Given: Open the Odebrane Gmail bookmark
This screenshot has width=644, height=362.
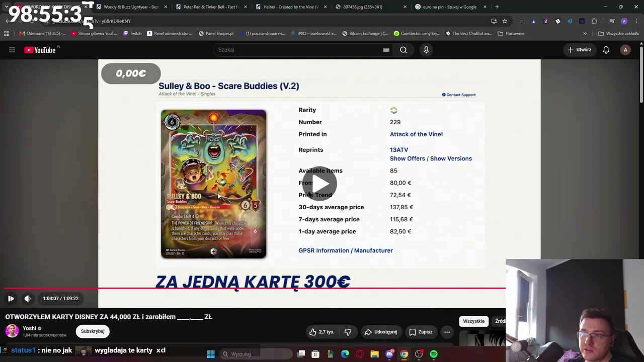Looking at the screenshot, I should (42, 34).
